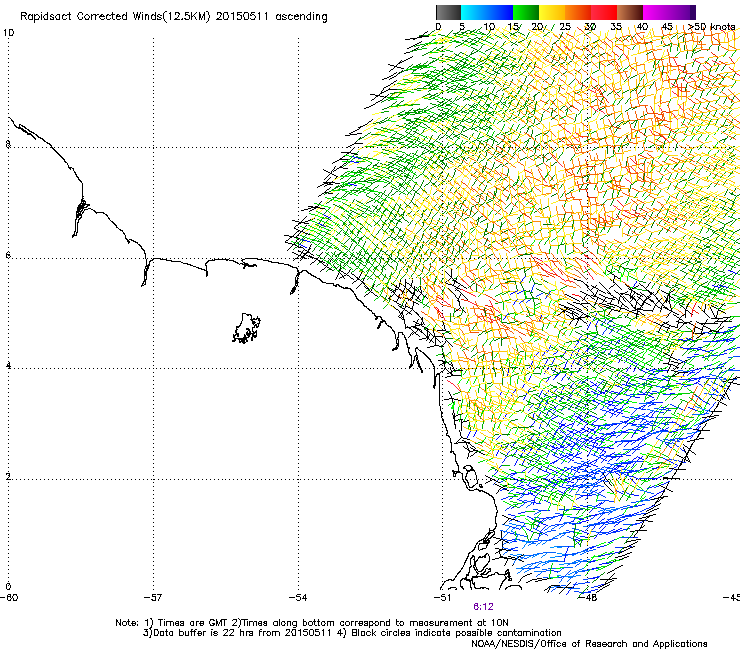Click the latitude axis label '10'
740x650 pixels.
coord(8,33)
